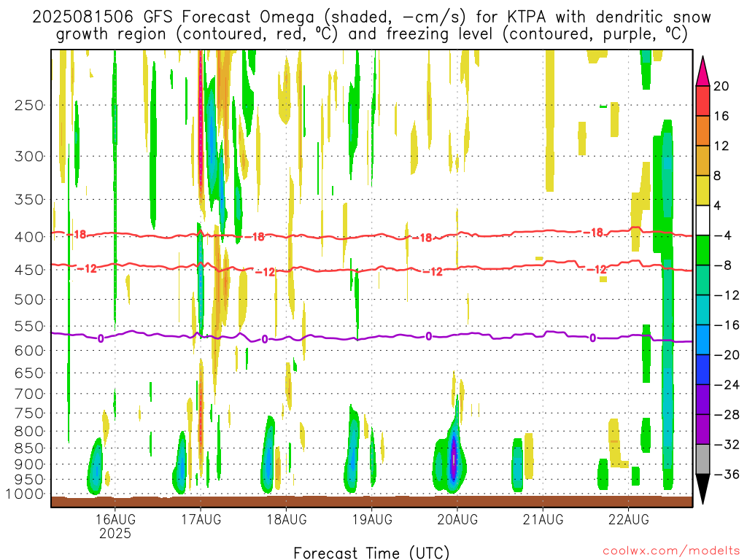This screenshot has height=560, width=747.
Task: Click the gray -36 to -32 colorbar segment
Action: pyautogui.click(x=703, y=459)
